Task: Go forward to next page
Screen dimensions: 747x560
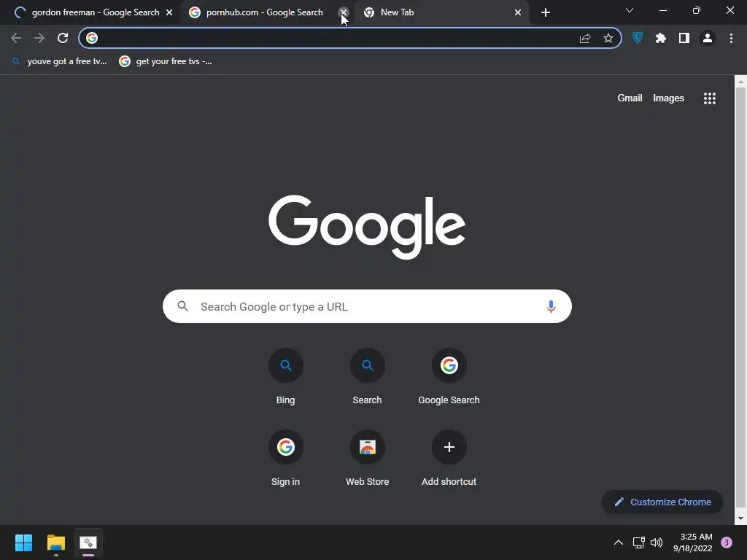Action: tap(39, 38)
